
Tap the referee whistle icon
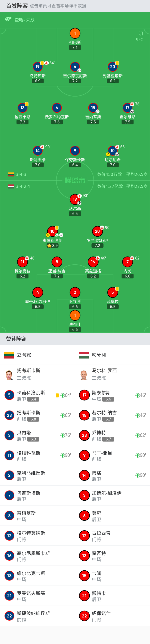8,19
